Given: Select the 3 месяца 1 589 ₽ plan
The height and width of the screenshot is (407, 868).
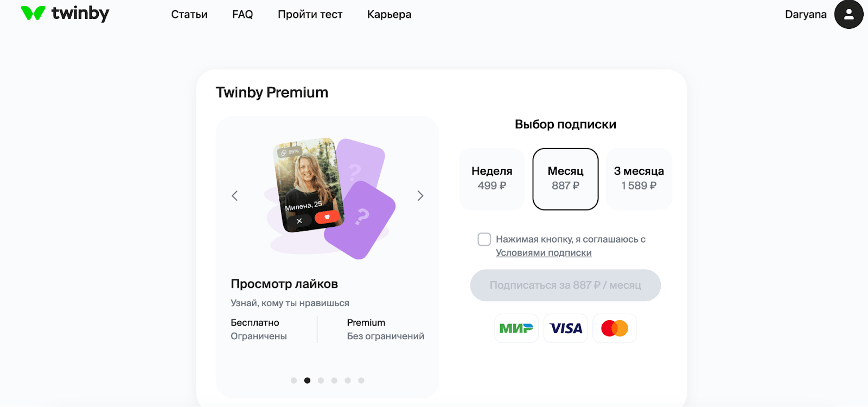Looking at the screenshot, I should pos(639,179).
